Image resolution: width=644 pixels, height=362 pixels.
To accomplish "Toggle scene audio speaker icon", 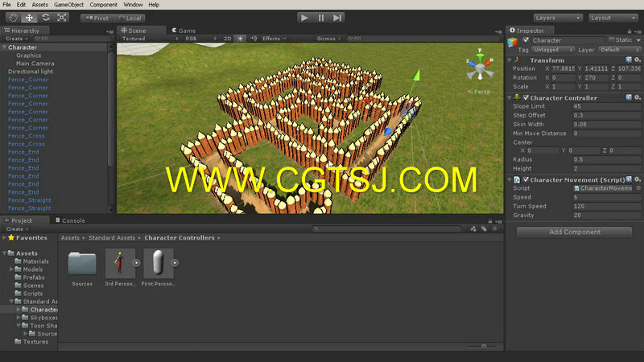I will pos(254,38).
